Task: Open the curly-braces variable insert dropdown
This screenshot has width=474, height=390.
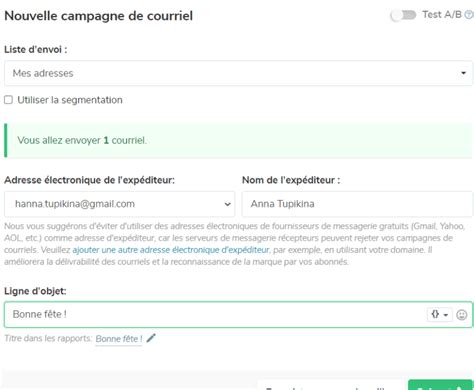Action: (440, 314)
